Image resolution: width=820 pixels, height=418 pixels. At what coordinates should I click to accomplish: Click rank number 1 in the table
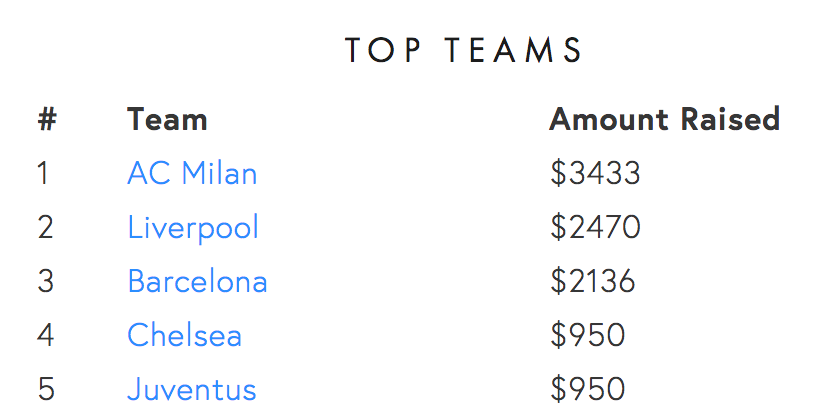click(43, 173)
